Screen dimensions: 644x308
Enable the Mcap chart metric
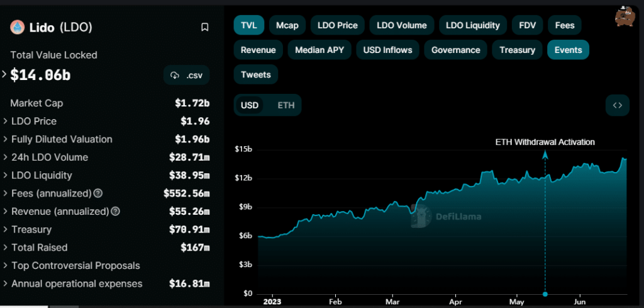287,25
